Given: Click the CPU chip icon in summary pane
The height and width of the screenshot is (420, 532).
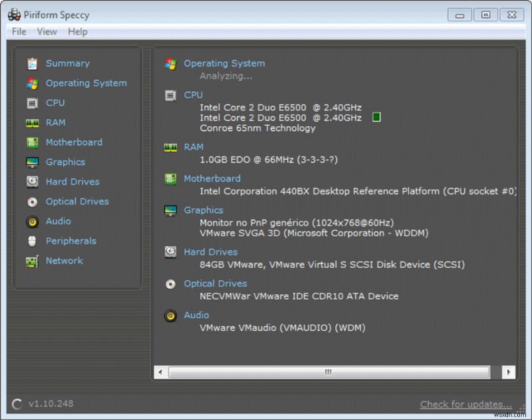Looking at the screenshot, I should click(x=170, y=95).
